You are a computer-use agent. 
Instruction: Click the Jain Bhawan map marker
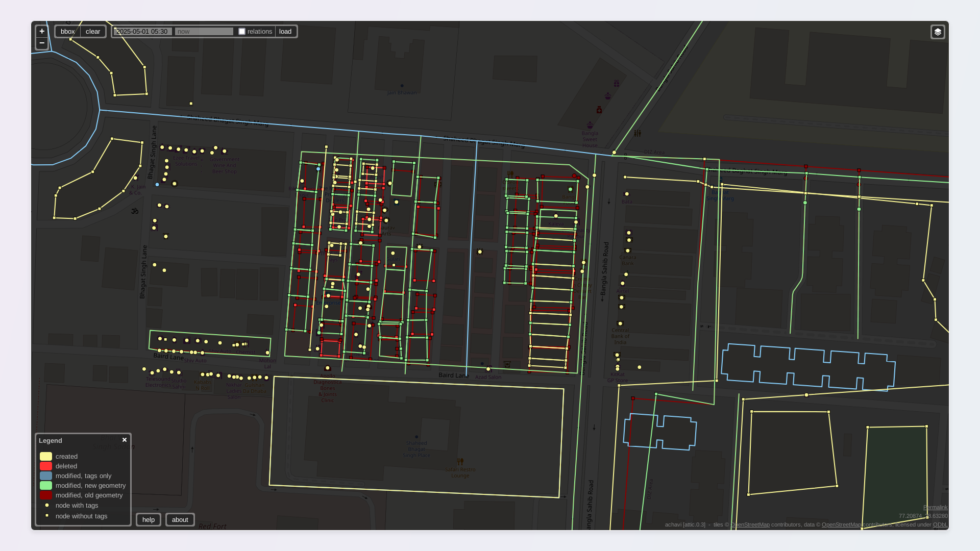[x=402, y=86]
